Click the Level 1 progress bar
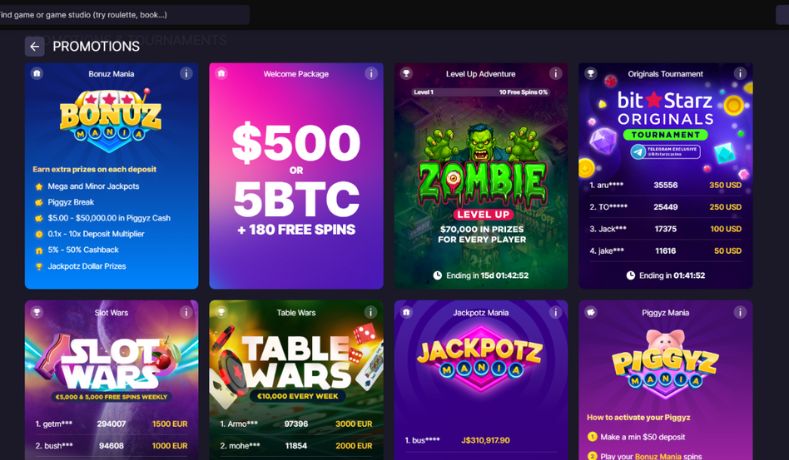 pyautogui.click(x=481, y=92)
